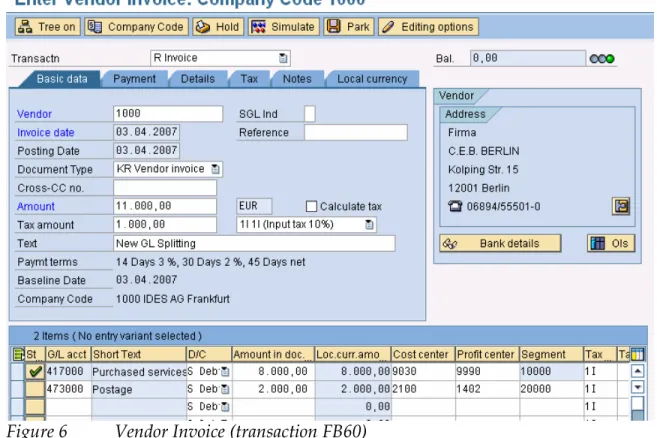Click the Text field New GL Splitting

click(254, 244)
